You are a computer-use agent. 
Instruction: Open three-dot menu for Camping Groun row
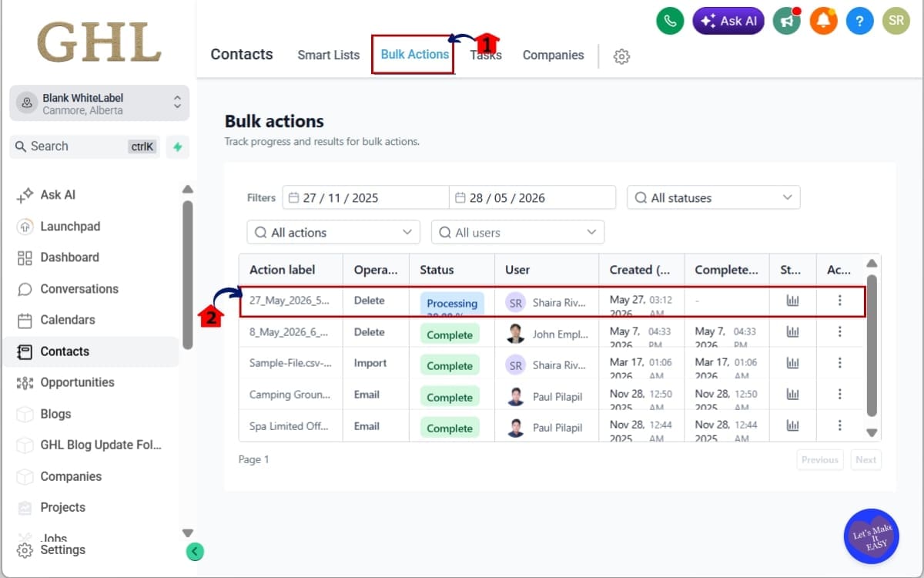pyautogui.click(x=839, y=394)
